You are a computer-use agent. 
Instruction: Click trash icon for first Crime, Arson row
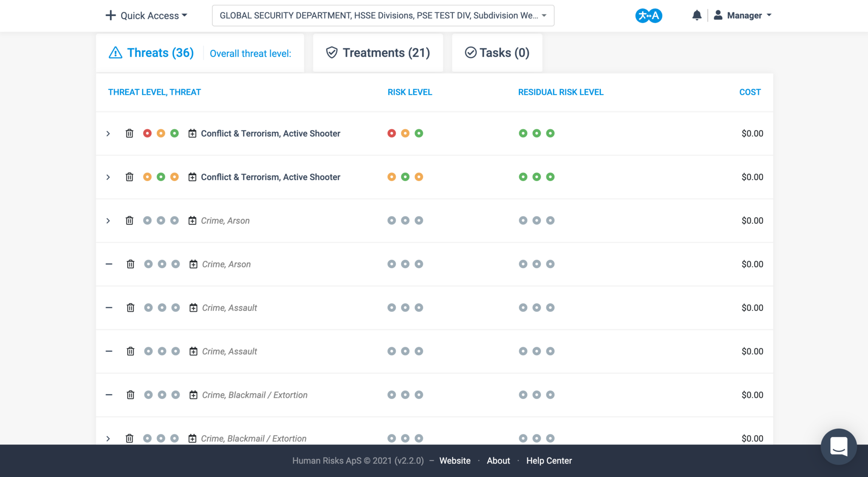[130, 221]
